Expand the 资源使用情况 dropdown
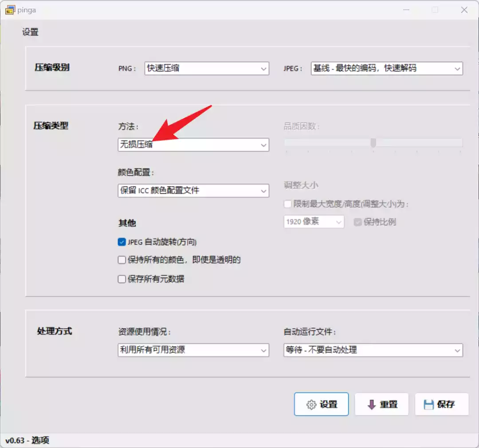Screen dimensions: 479x448 (x=193, y=350)
